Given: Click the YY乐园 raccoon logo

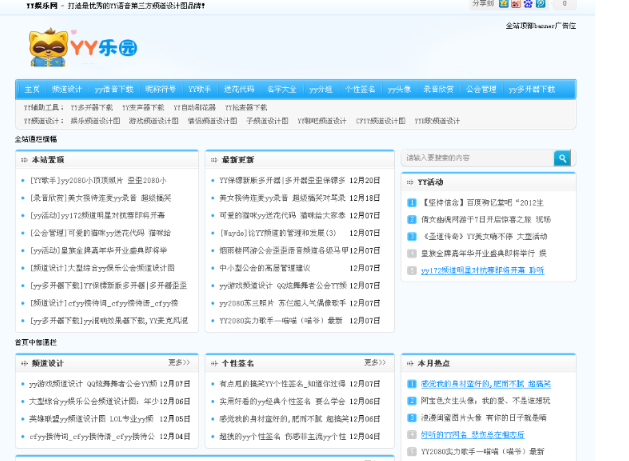Looking at the screenshot, I should coord(83,47).
